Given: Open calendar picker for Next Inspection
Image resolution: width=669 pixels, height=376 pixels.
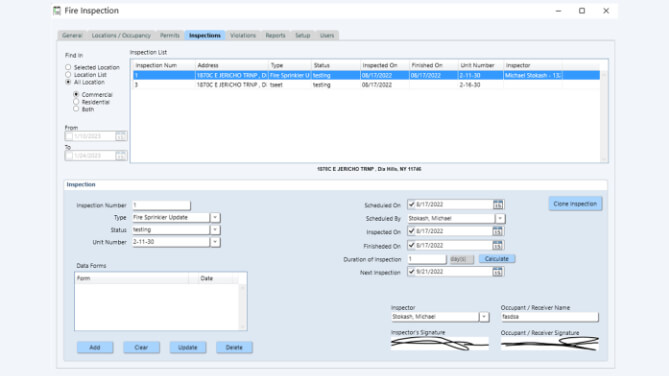Looking at the screenshot, I should click(x=497, y=272).
